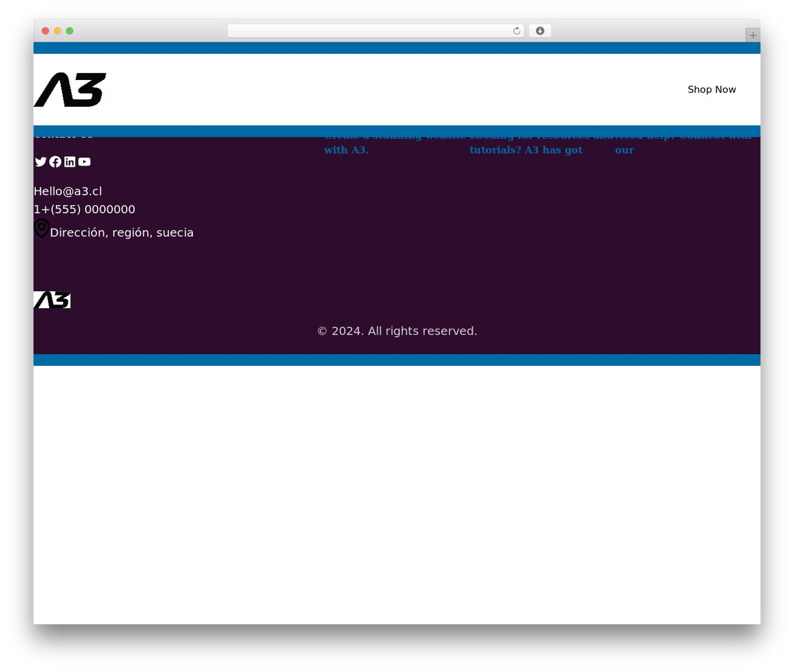Open the browser downloads button
Viewport: 794px width, 672px height.
[540, 31]
